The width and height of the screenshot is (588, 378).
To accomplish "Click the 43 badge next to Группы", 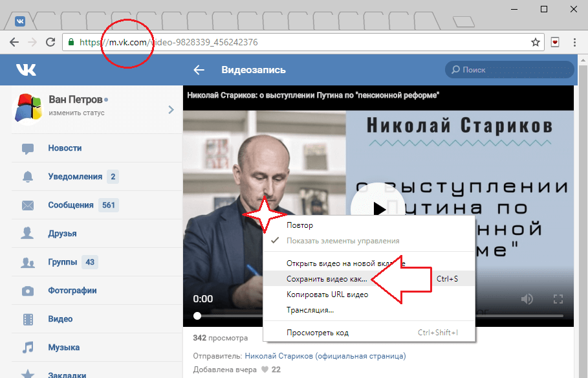I will click(90, 262).
